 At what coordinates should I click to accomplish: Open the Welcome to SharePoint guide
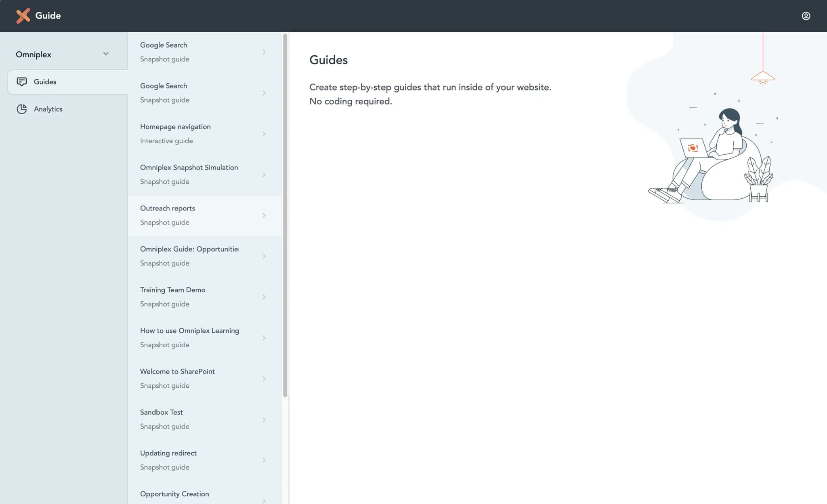[x=205, y=378]
